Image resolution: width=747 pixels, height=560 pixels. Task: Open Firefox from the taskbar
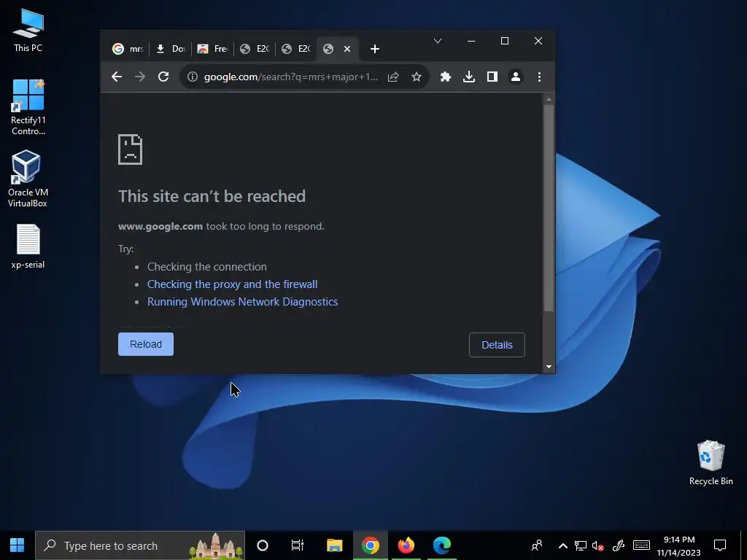tap(406, 545)
